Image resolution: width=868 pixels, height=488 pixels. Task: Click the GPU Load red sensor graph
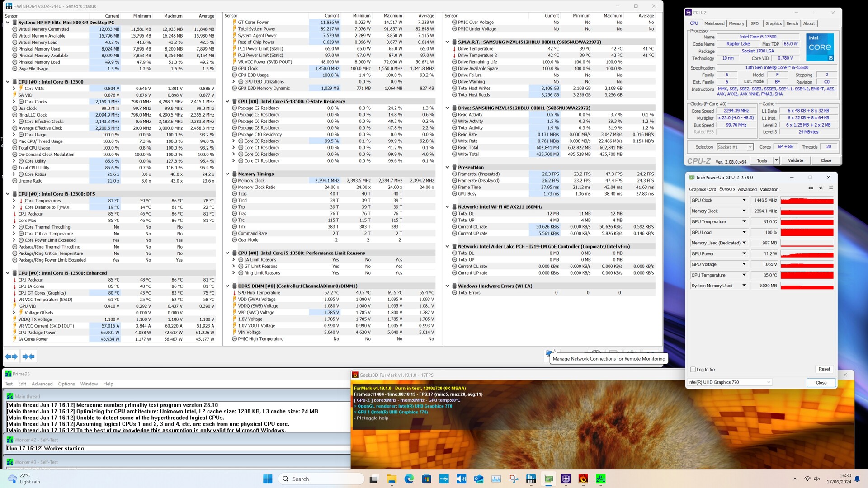(x=807, y=232)
